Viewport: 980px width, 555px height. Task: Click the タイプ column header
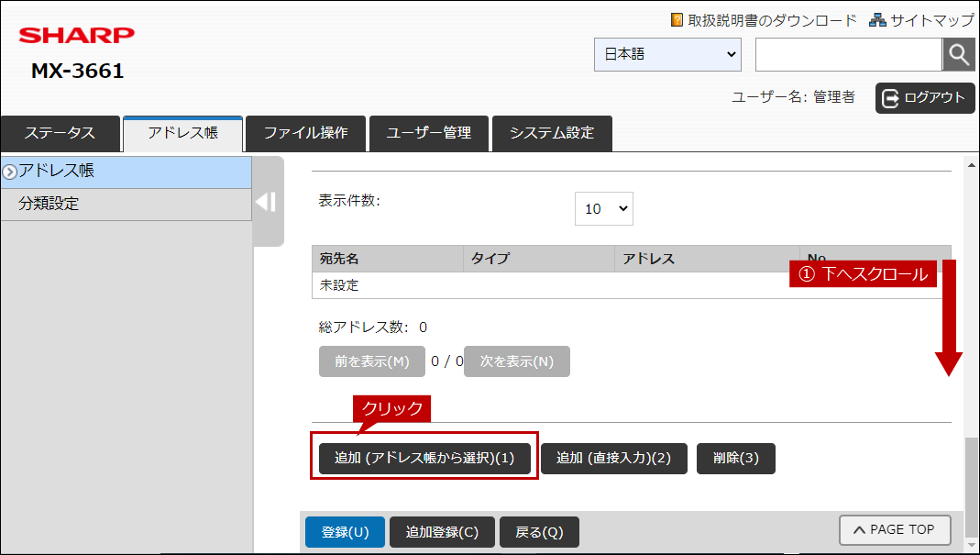539,259
